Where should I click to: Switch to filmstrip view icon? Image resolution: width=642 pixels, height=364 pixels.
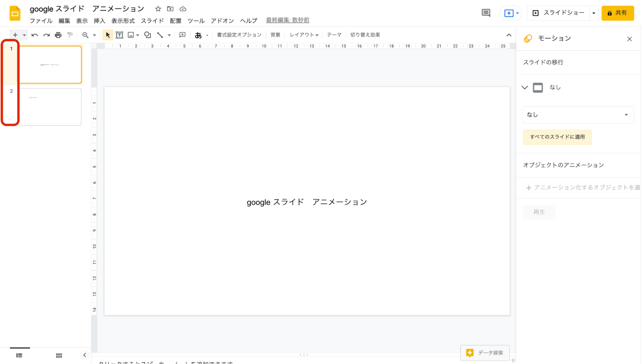click(x=19, y=355)
